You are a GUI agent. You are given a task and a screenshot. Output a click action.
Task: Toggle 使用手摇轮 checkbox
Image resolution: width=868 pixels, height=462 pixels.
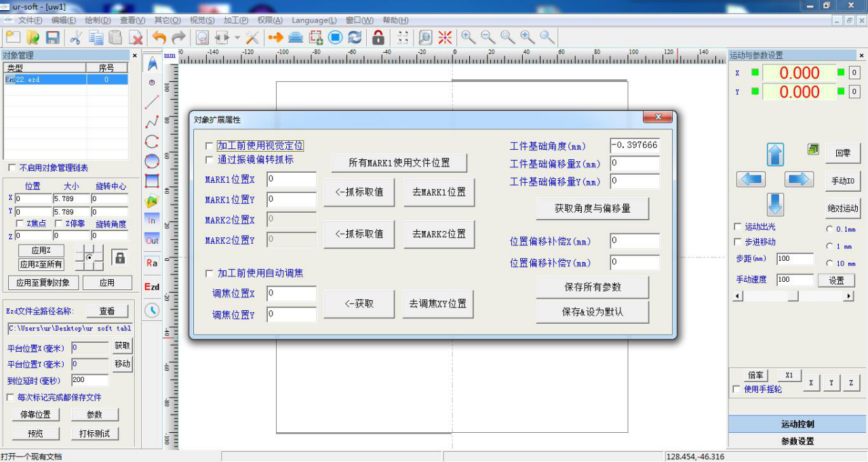tap(736, 390)
